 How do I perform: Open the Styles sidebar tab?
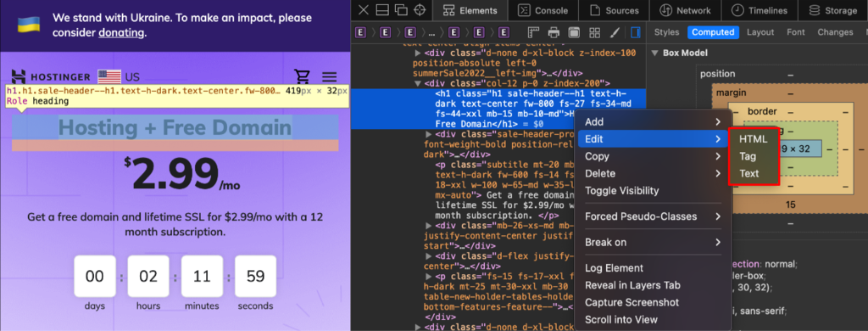coord(666,32)
